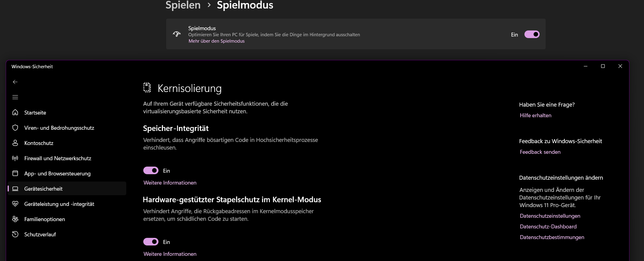644x261 pixels.
Task: Open the Familienoptionen icon
Action: pos(15,219)
